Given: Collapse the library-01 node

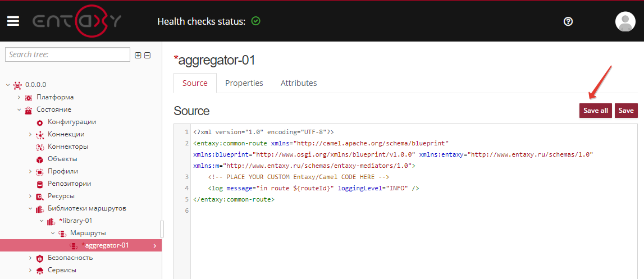Looking at the screenshot, I should pyautogui.click(x=41, y=221).
